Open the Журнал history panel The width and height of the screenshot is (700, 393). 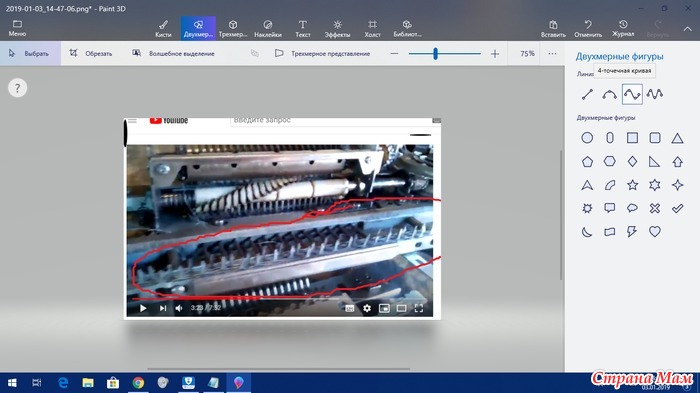(x=623, y=28)
